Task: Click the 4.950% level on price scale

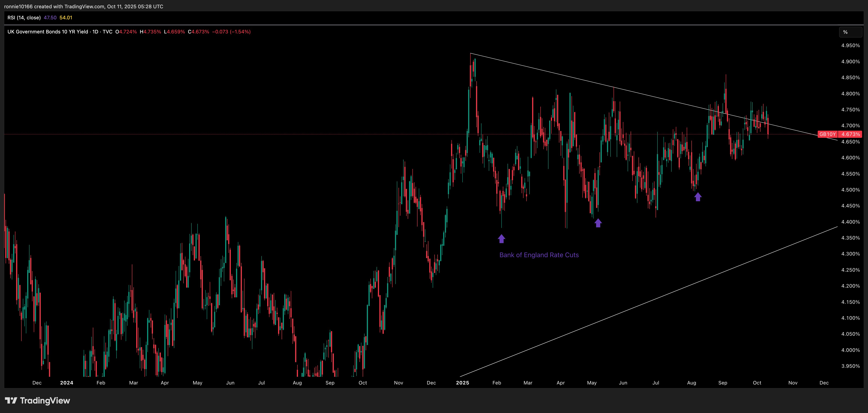Action: click(850, 45)
